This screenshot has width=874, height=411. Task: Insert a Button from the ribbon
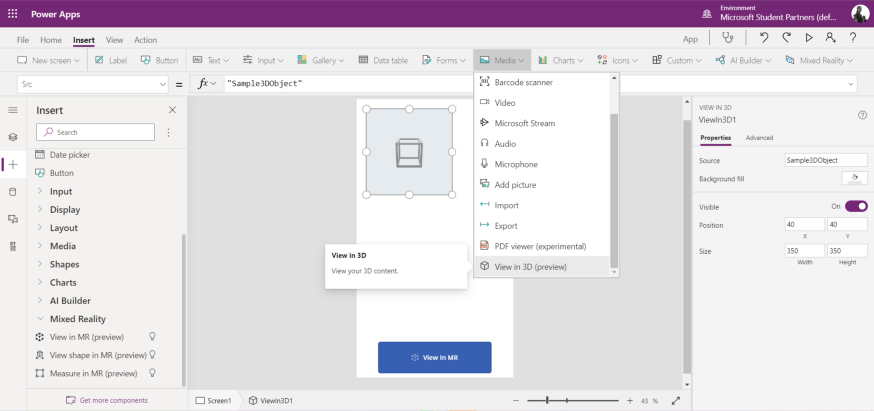[159, 60]
